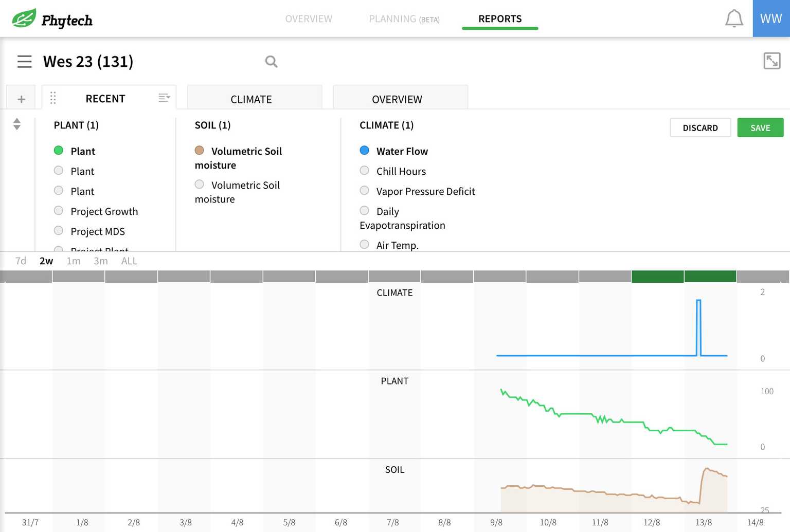Open the hamburger menu beside Wes 23
This screenshot has height=532, width=790.
pos(24,62)
